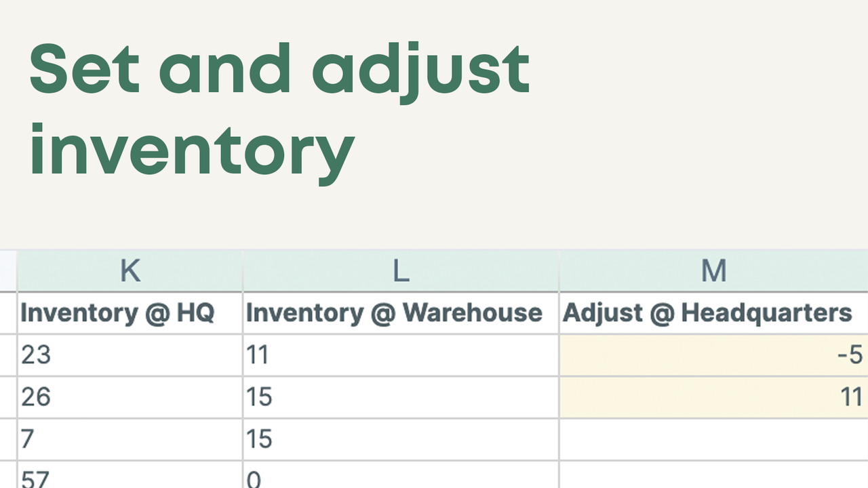Select the highlighted adjustment cell showing 11
The height and width of the screenshot is (488, 868).
[712, 396]
